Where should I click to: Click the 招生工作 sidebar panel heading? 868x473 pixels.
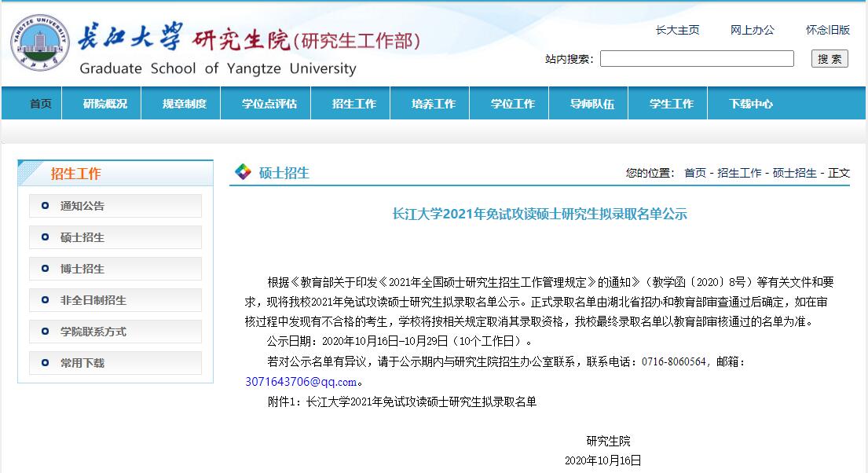click(76, 174)
